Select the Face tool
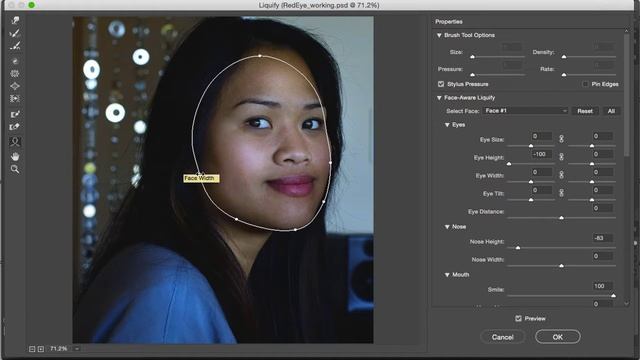640x360 pixels. 15,142
